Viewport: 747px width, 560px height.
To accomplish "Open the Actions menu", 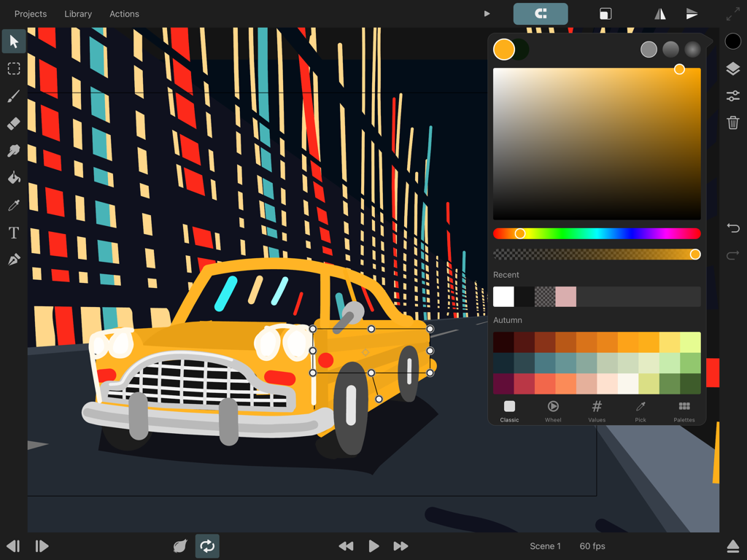I will tap(124, 13).
